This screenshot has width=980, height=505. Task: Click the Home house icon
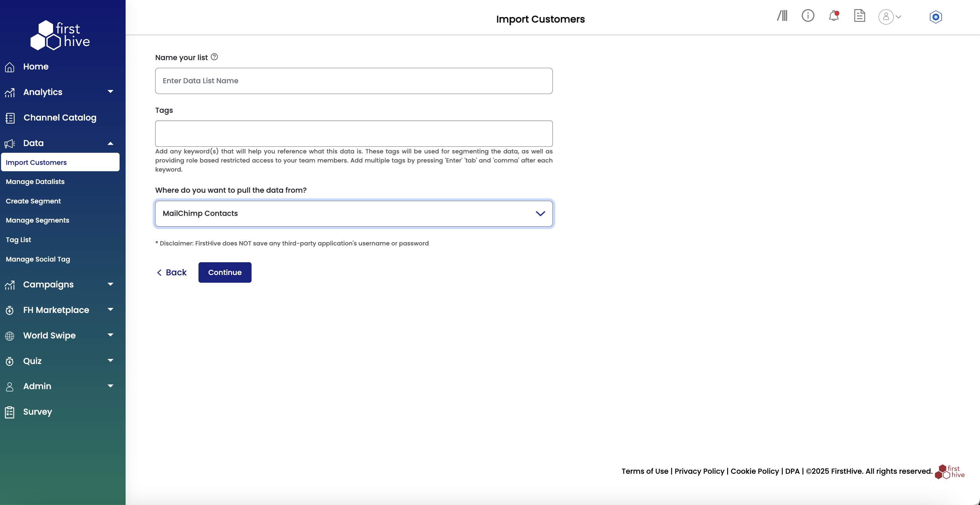tap(10, 67)
